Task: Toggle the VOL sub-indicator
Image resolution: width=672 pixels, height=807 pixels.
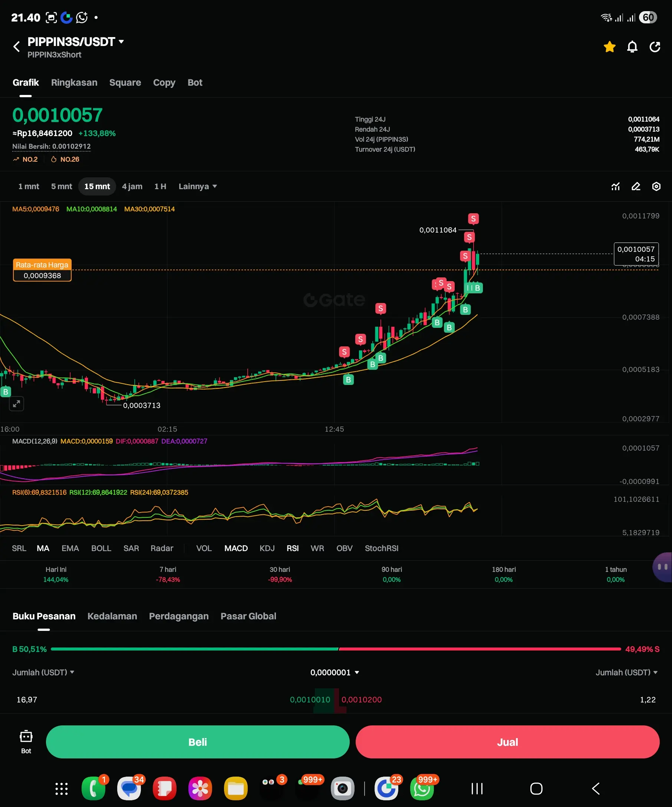Action: pos(204,549)
